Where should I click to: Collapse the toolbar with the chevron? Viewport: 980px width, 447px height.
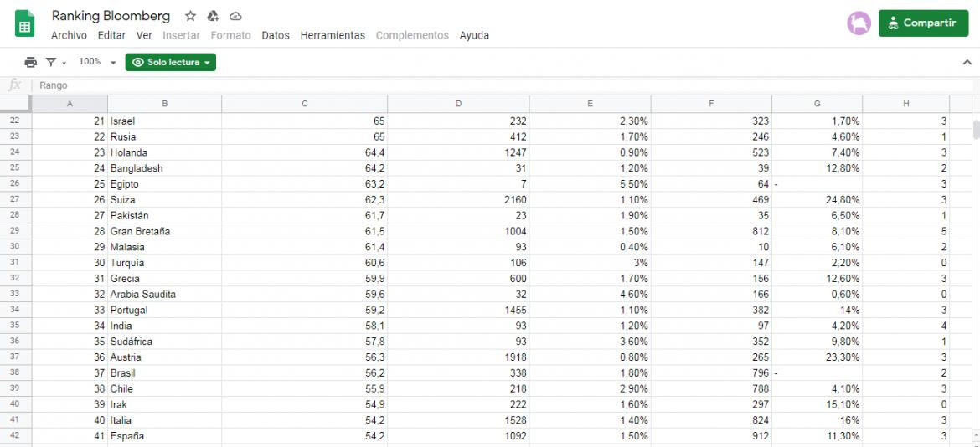pos(967,62)
